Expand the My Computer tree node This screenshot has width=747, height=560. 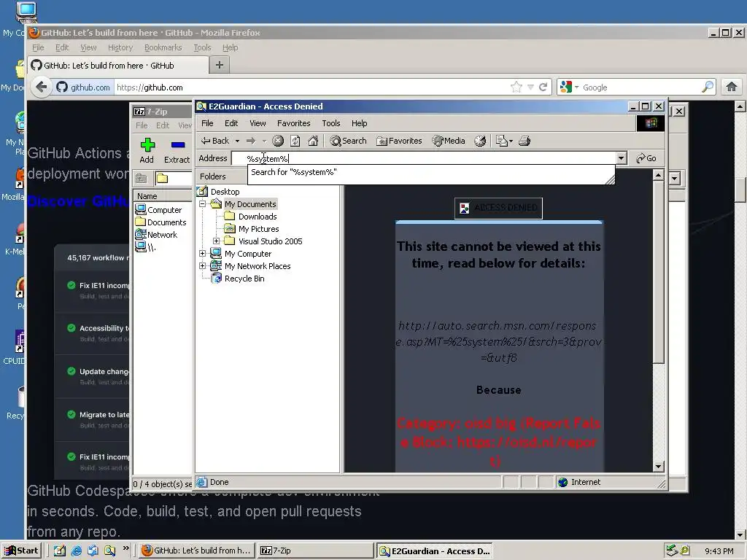coord(203,254)
